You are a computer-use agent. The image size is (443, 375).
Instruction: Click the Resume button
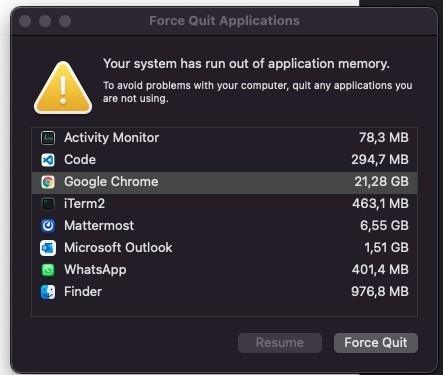[x=280, y=343]
